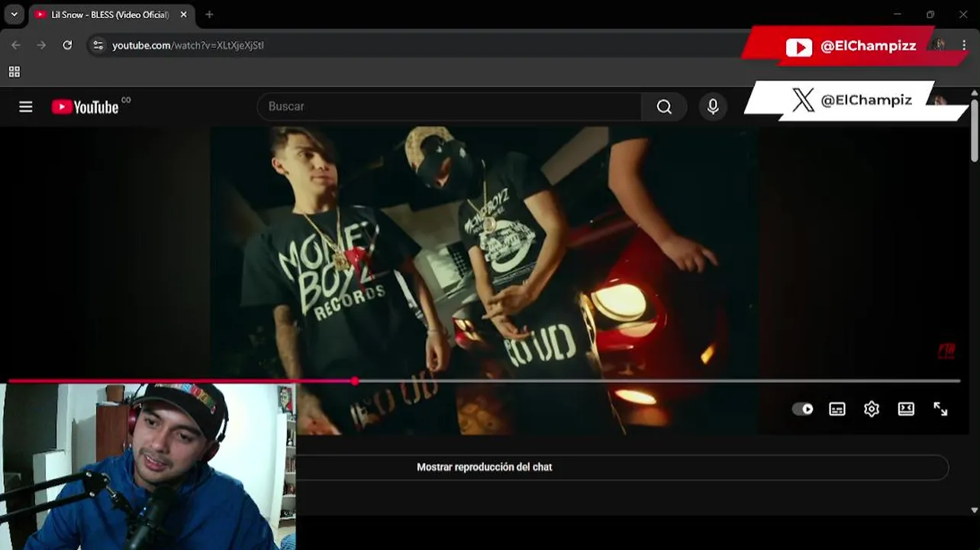Click the red video progress scrubber
980x550 pixels.
pos(355,380)
